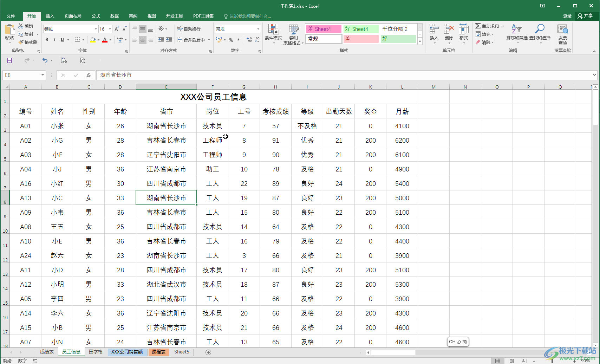Toggle Underline formatting
Image resolution: width=600 pixels, height=364 pixels.
pos(63,40)
